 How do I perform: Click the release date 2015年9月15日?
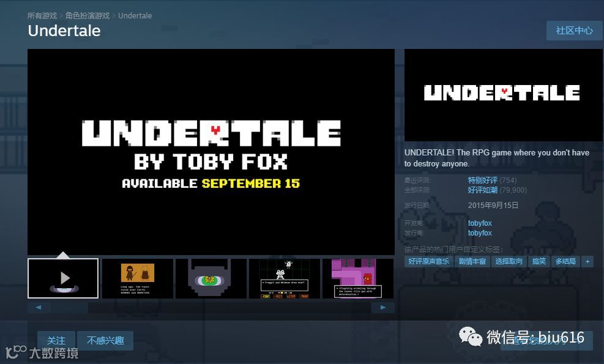(x=493, y=206)
